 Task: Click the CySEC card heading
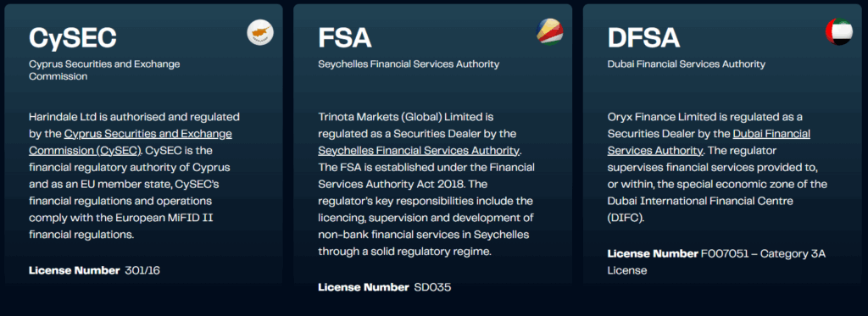[x=73, y=38]
